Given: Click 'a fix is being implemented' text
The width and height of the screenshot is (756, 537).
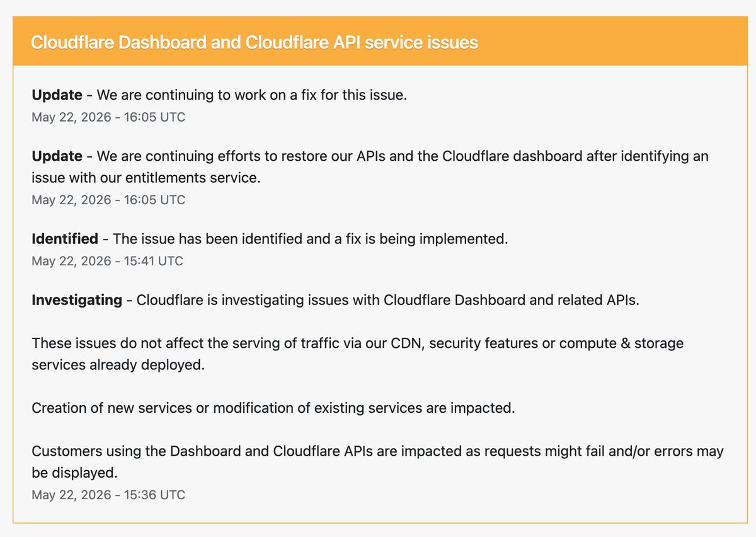Looking at the screenshot, I should pyautogui.click(x=421, y=239).
